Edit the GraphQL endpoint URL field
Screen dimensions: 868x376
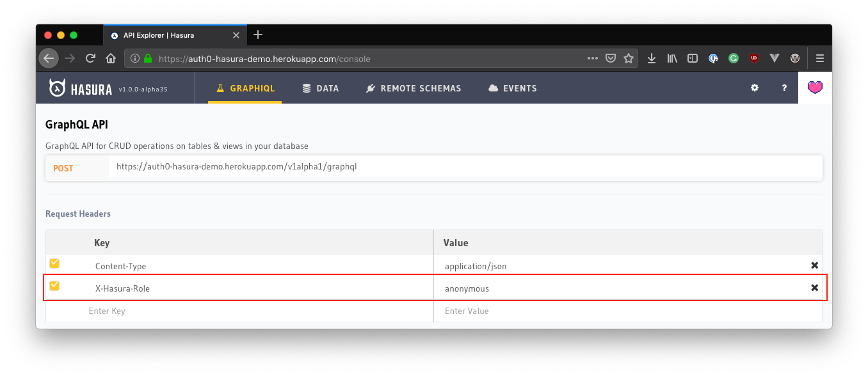coord(465,167)
